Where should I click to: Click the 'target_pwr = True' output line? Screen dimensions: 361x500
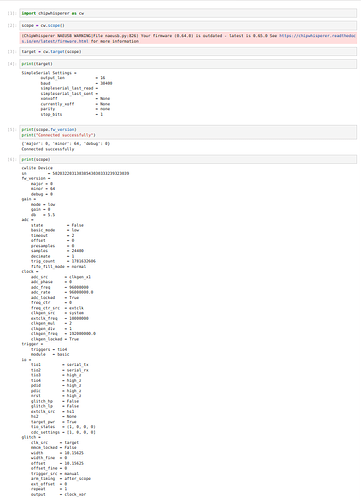tap(54, 422)
